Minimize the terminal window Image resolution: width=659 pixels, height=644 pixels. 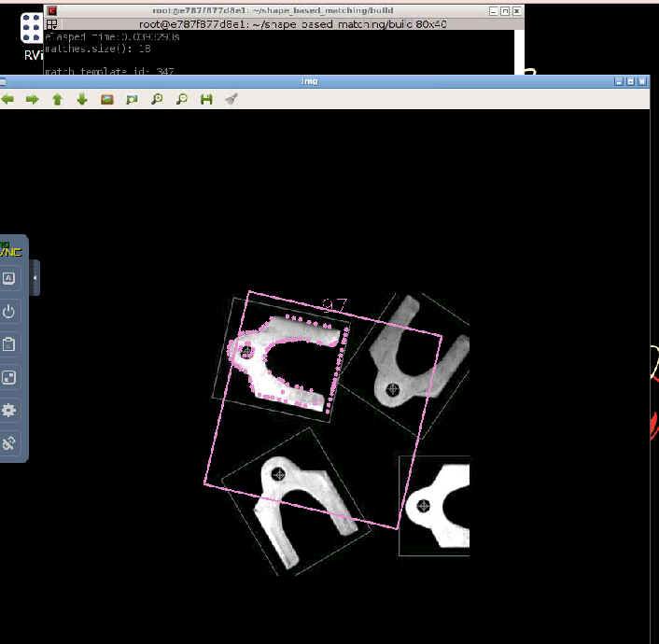(494, 11)
